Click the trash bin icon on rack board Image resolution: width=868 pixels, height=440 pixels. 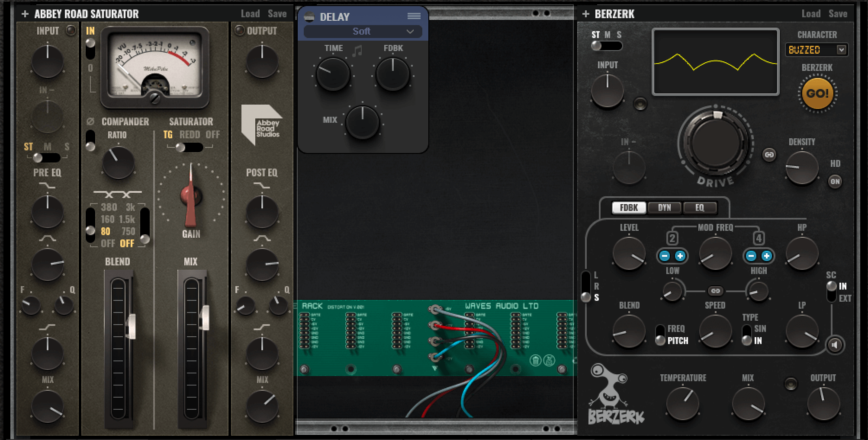(536, 360)
